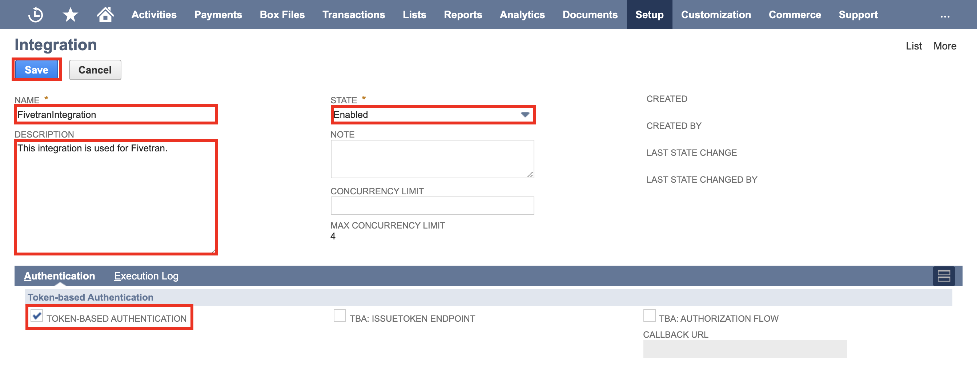Click the Created By label
The width and height of the screenshot is (980, 369).
[673, 126]
